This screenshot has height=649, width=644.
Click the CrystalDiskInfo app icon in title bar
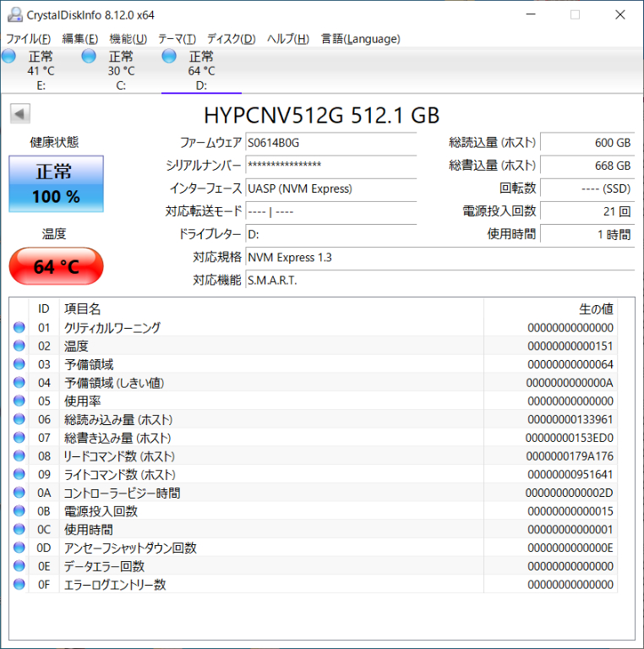point(12,15)
